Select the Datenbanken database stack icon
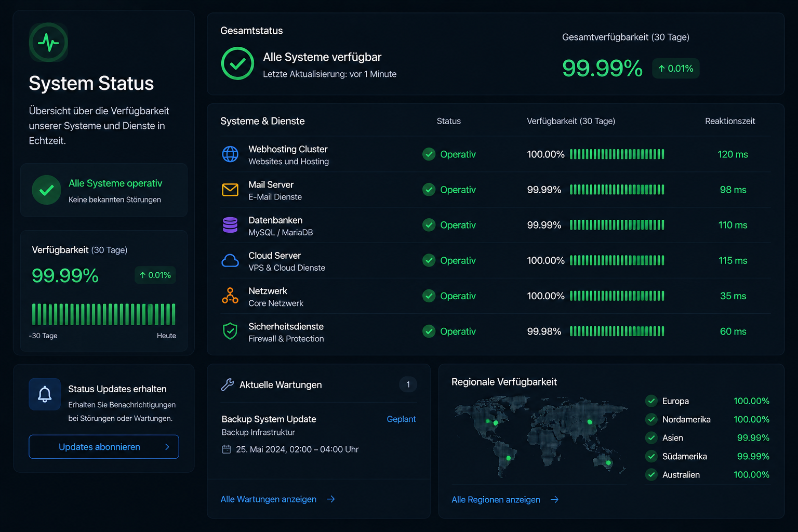The image size is (798, 532). 230,225
